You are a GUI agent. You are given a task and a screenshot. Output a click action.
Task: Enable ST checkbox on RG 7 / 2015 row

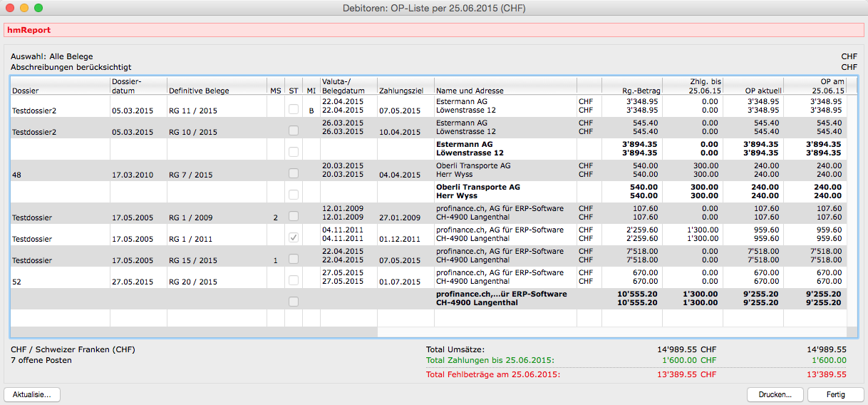tap(294, 173)
